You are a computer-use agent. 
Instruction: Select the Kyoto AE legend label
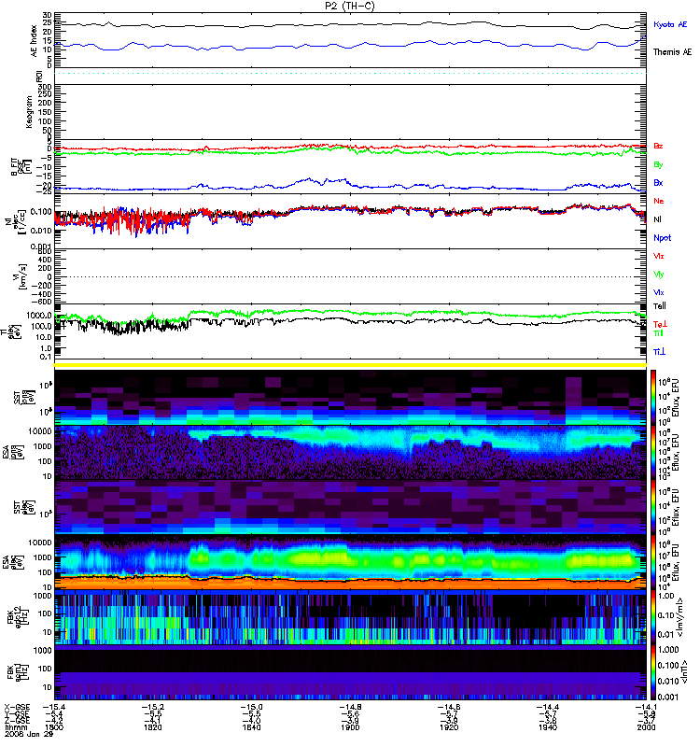tap(670, 24)
